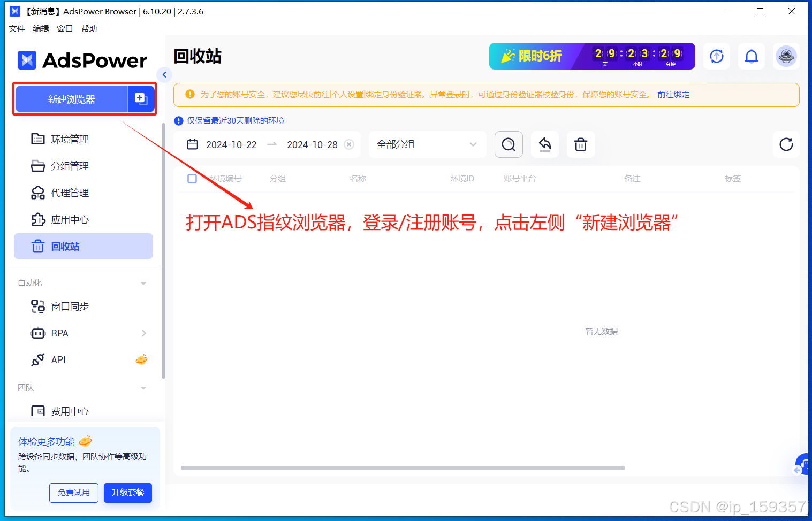812x521 pixels.
Task: Click the AdsPower logo
Action: coord(82,60)
